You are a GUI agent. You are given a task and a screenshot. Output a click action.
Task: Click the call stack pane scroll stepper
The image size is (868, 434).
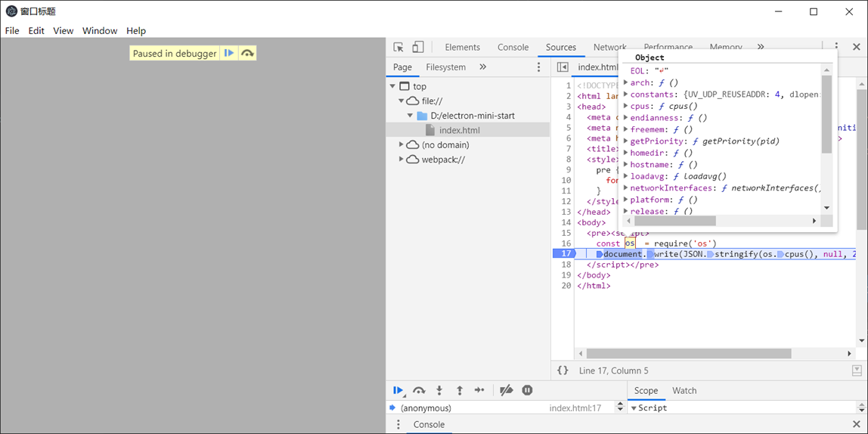[620, 408]
